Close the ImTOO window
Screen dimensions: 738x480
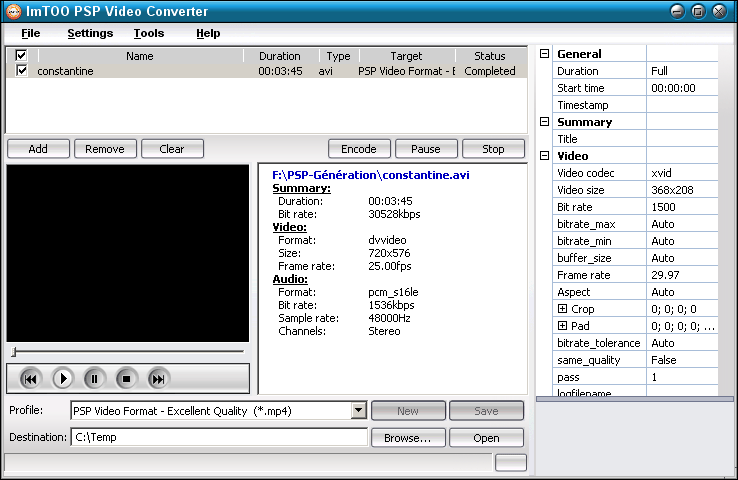719,11
